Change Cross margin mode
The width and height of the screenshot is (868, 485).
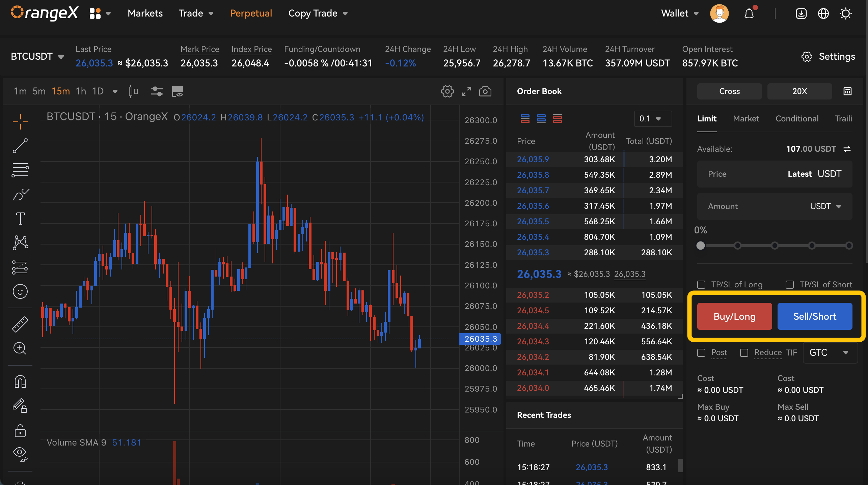729,91
